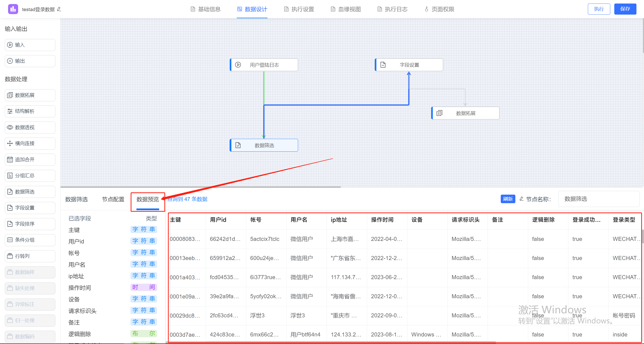
Task: Select the 数据筛选 node on the canvas
Action: coord(264,145)
